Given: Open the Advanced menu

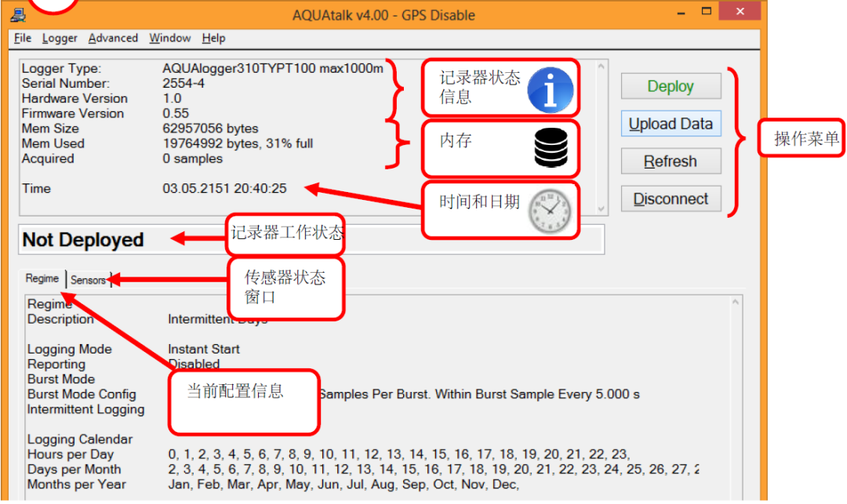Looking at the screenshot, I should coord(112,38).
